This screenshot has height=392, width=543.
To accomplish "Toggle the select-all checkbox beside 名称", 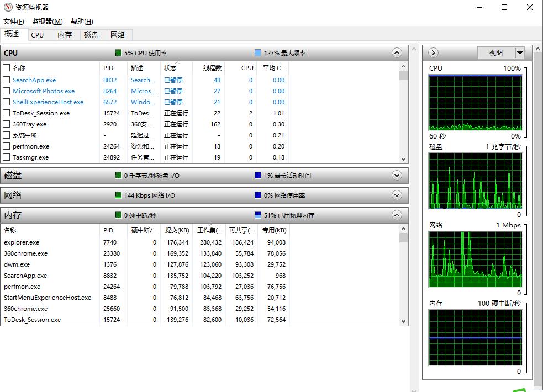I will [6, 67].
